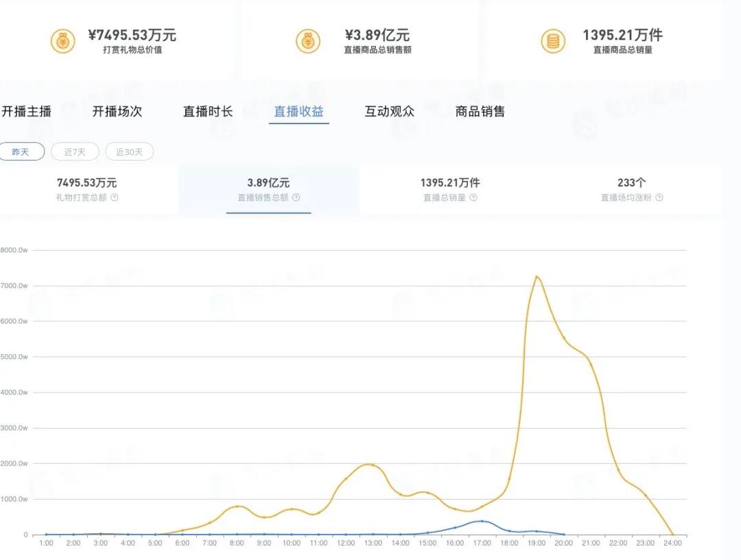Open the help tooltip next to 礼物打赏总额
Image resolution: width=741 pixels, height=560 pixels.
tap(115, 197)
